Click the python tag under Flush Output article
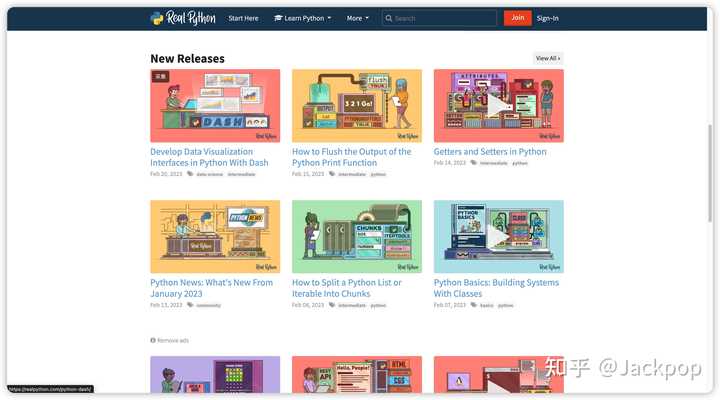The image size is (720, 400). pos(378,175)
